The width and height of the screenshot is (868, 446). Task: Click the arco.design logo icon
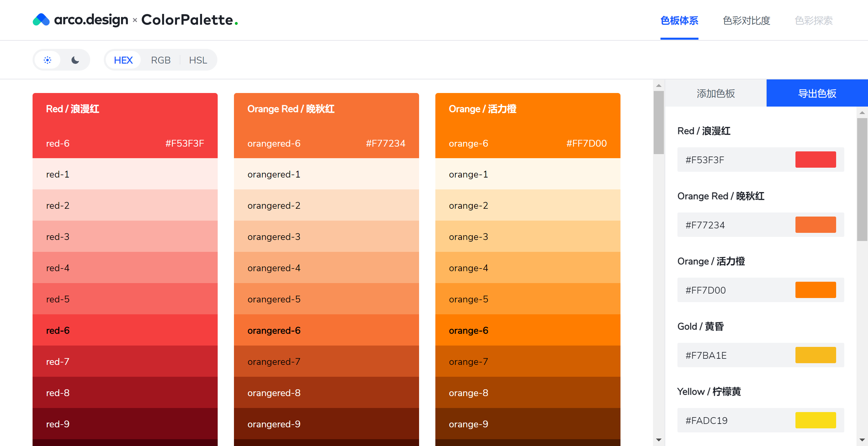coord(41,20)
